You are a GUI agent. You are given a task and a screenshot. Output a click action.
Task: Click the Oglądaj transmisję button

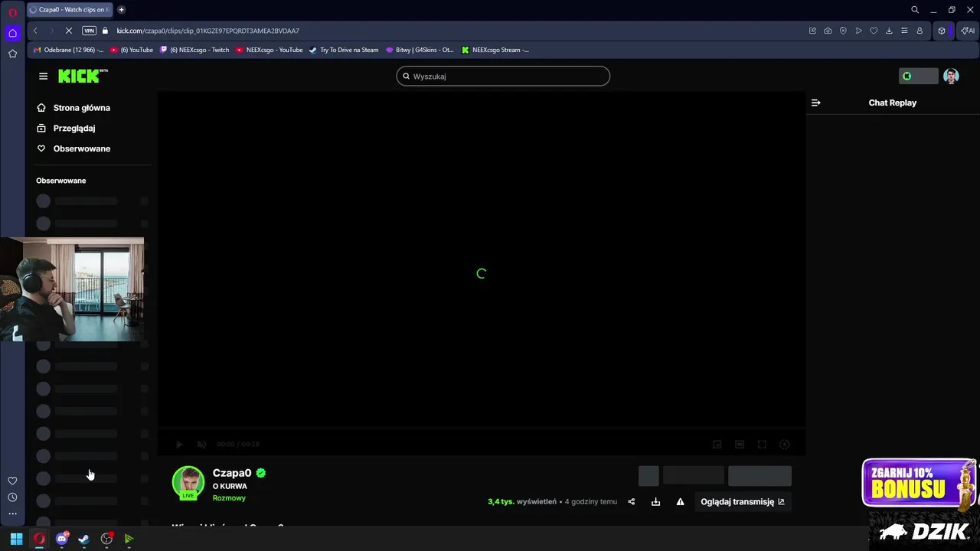tap(743, 502)
